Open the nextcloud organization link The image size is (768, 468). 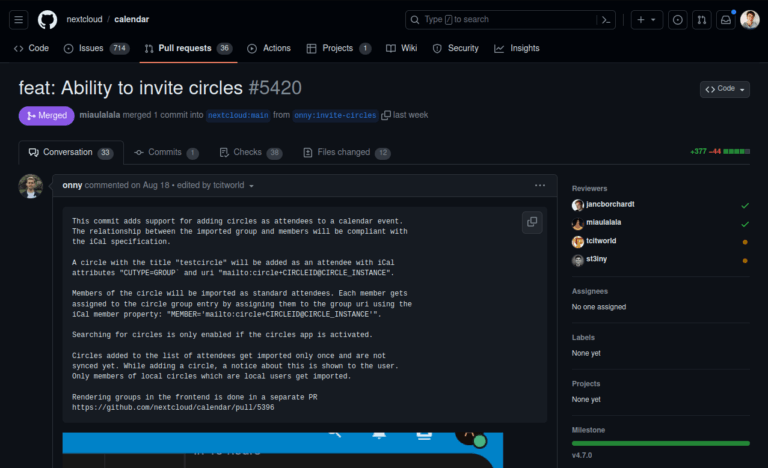[84, 19]
